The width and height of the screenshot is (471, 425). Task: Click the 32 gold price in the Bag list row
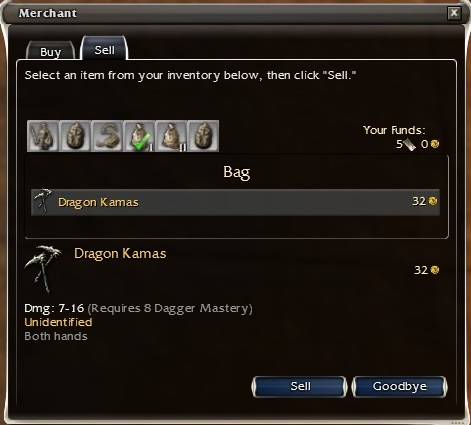tap(425, 201)
